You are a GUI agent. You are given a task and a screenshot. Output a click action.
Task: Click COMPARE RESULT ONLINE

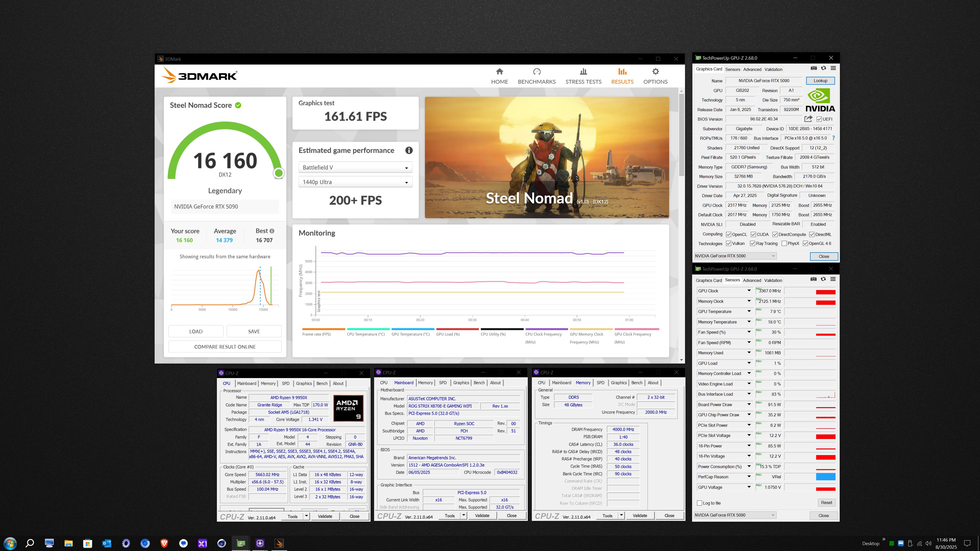click(x=225, y=346)
